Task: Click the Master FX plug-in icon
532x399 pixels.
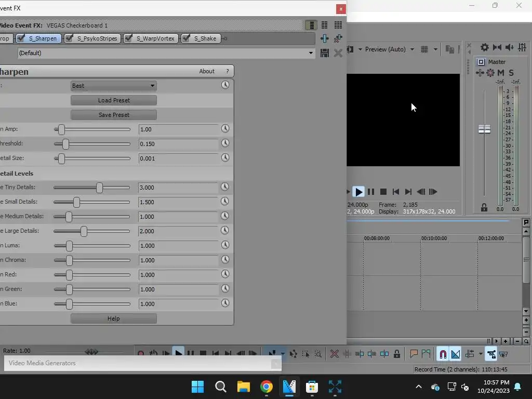Action: coord(480,73)
